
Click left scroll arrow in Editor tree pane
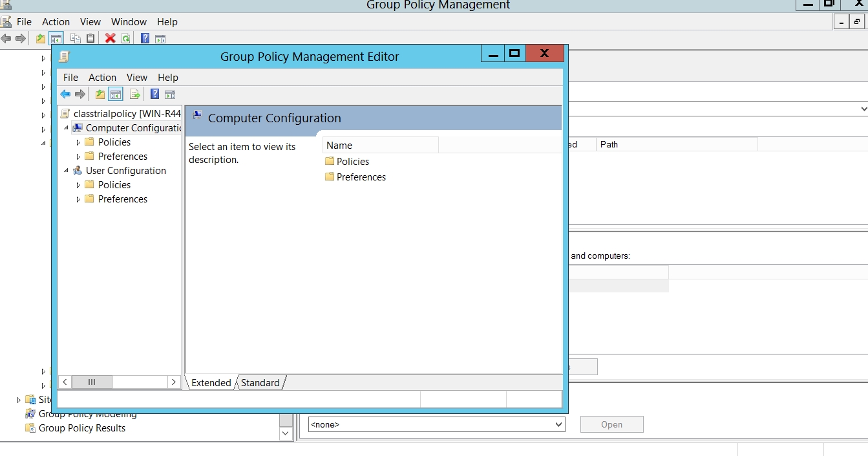(x=65, y=382)
